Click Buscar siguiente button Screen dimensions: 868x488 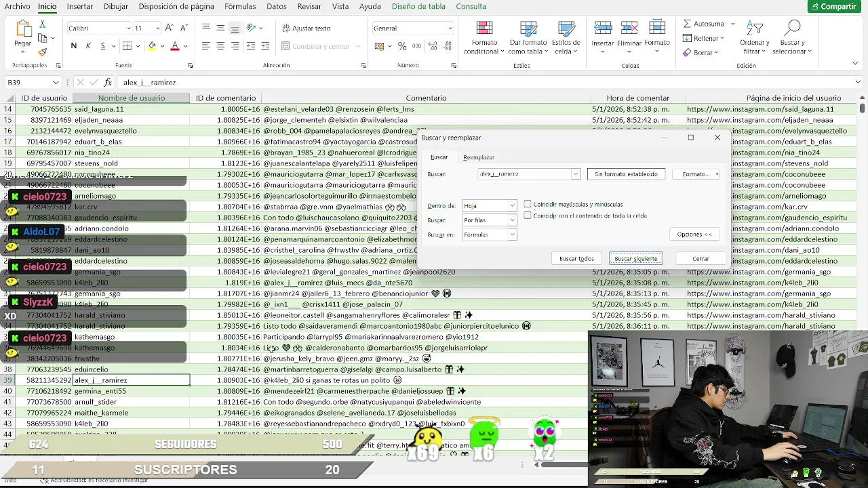(x=636, y=258)
